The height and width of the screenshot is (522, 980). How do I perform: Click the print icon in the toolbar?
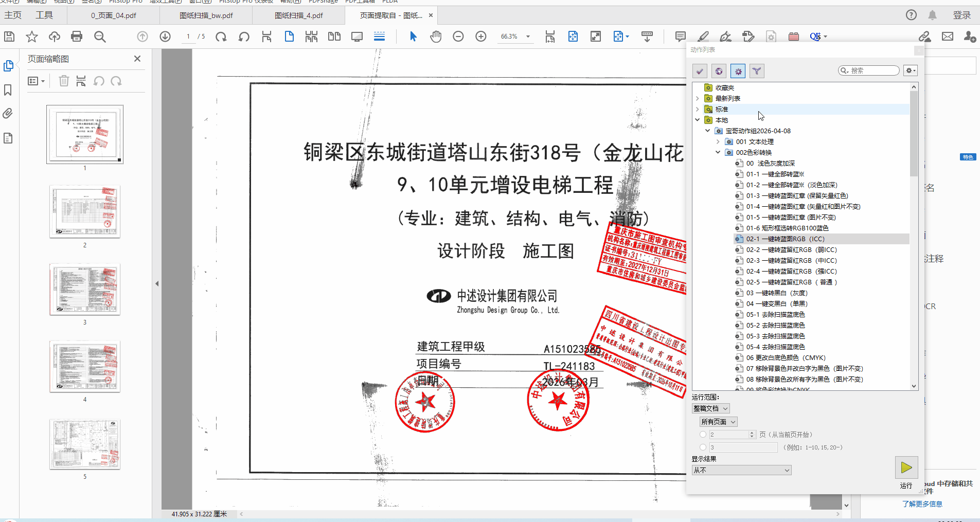76,37
